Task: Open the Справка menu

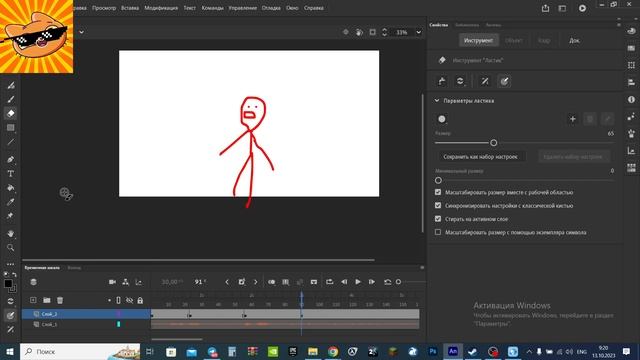Action: pyautogui.click(x=313, y=8)
